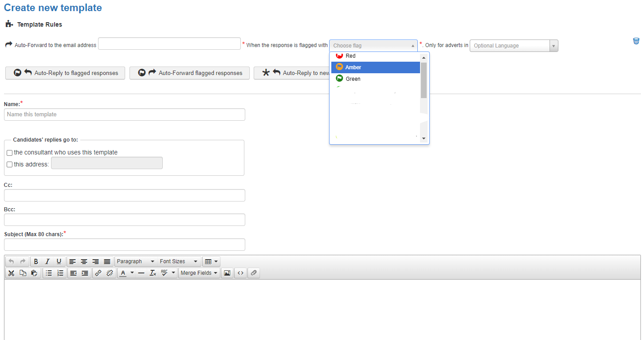The width and height of the screenshot is (644, 340).
Task: Click the Auto-Forward email address field
Action: (169, 44)
